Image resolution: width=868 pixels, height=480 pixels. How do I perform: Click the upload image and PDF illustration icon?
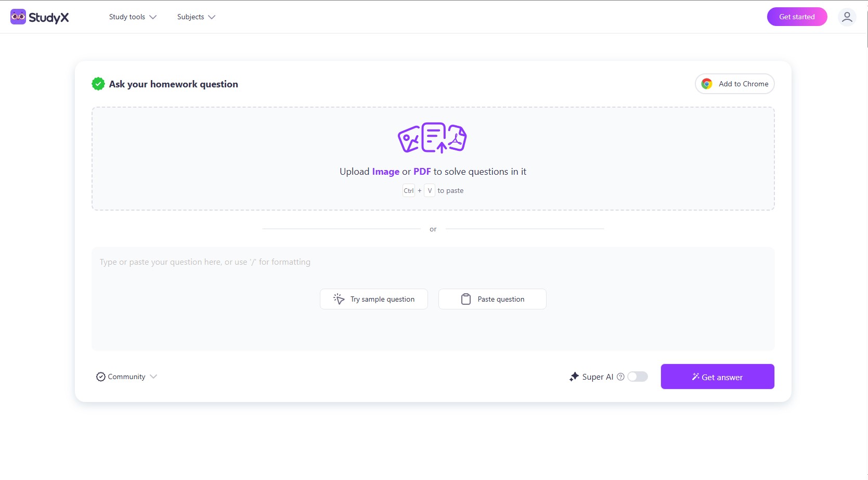pyautogui.click(x=432, y=138)
